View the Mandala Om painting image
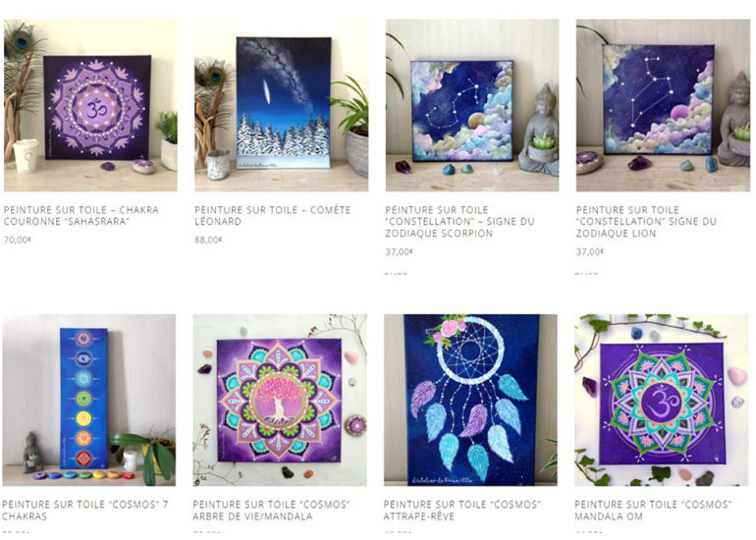 662,401
